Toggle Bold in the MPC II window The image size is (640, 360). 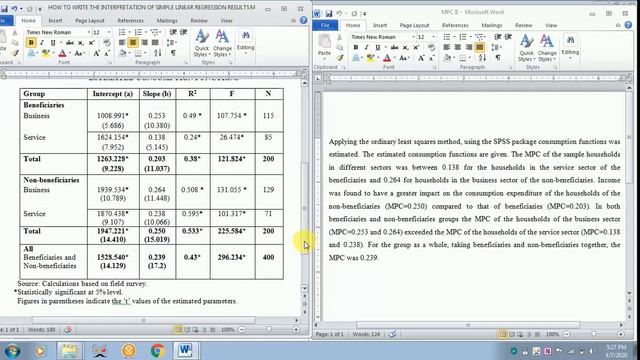356,47
